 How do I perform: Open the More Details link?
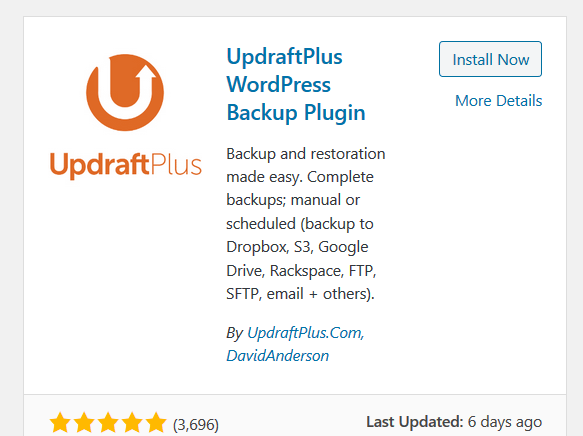tap(499, 101)
